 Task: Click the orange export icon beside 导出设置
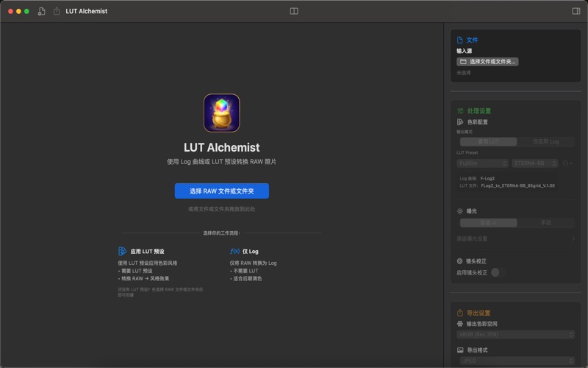click(460, 313)
